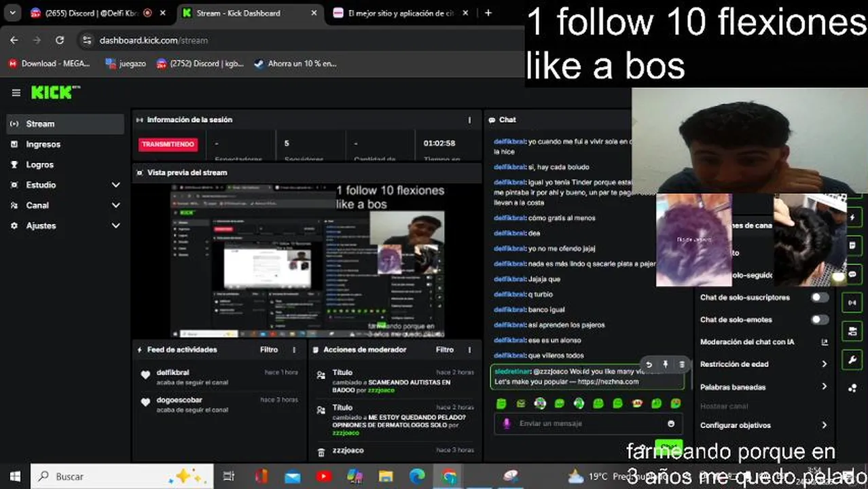Open Feed de actividades Filtro

click(x=269, y=350)
